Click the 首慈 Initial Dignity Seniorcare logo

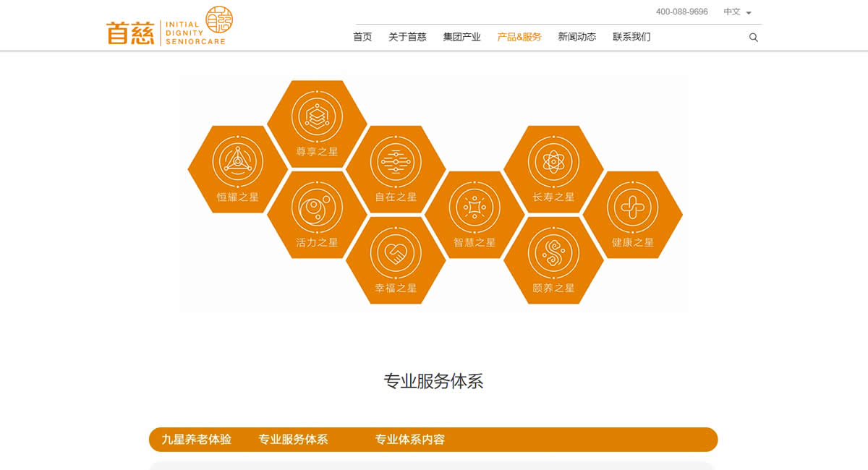click(169, 27)
